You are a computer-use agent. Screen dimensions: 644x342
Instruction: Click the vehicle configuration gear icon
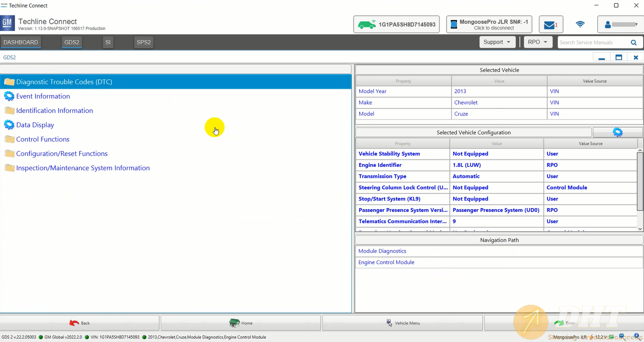pos(617,132)
